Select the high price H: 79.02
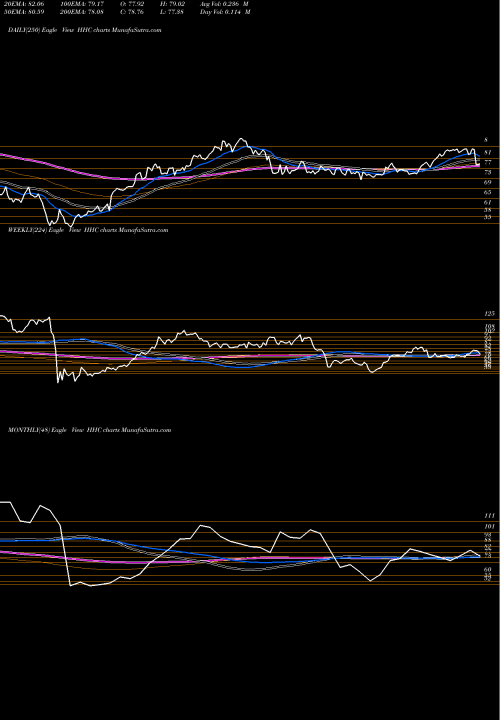Screen dimensions: 500x720 click(x=172, y=3)
